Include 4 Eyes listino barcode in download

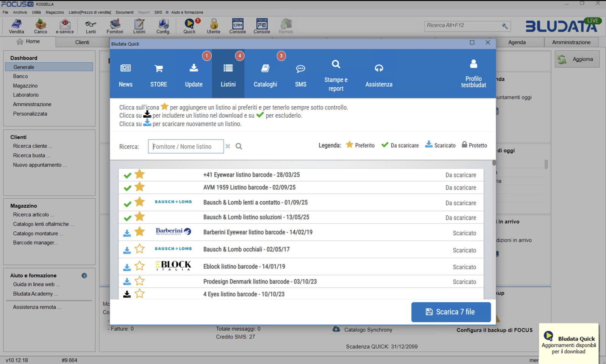(127, 294)
